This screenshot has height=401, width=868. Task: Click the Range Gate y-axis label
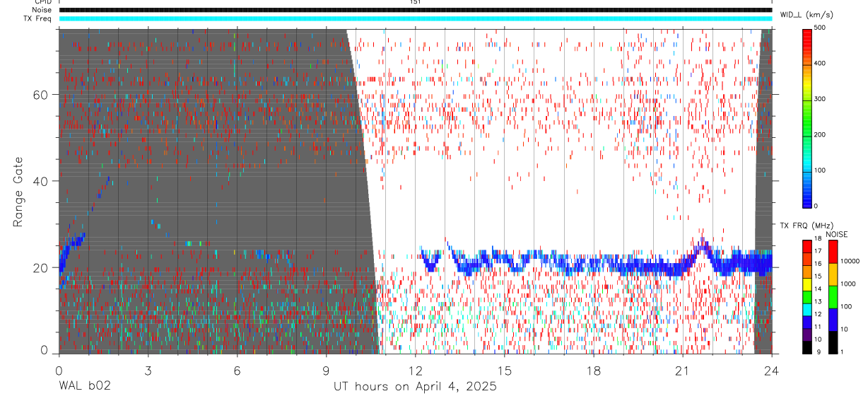[19, 192]
